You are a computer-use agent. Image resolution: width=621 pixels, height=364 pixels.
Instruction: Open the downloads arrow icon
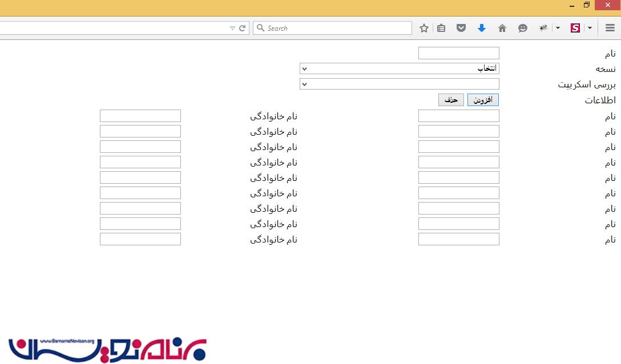point(482,28)
